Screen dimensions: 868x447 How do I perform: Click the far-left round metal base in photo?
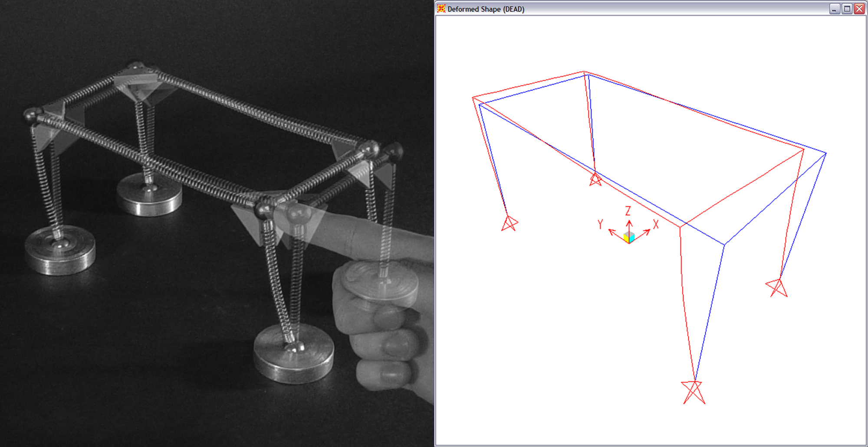coord(60,251)
